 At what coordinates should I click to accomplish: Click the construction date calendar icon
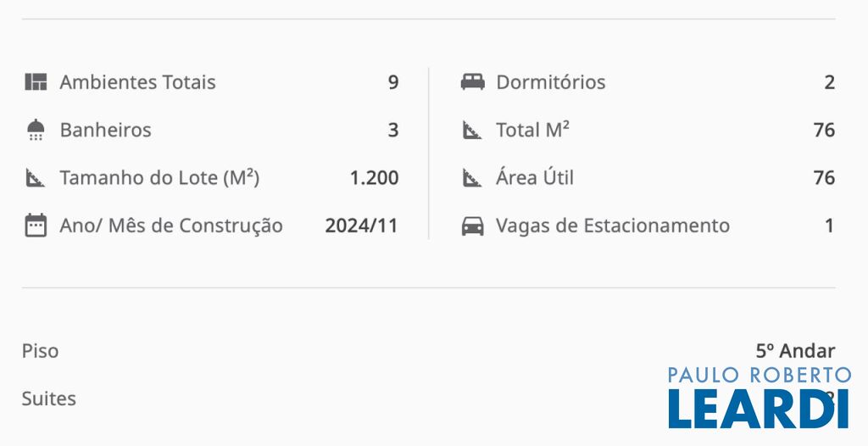tap(36, 226)
